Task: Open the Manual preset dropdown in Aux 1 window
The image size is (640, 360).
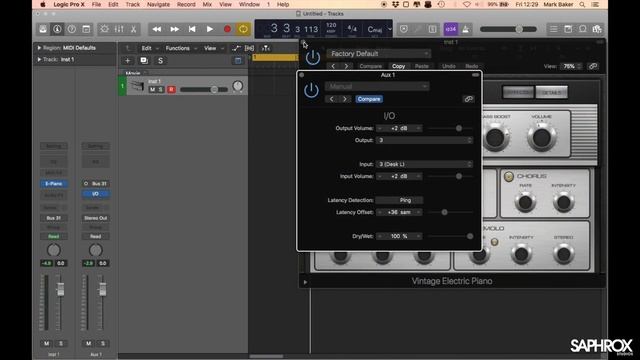Action: pyautogui.click(x=377, y=86)
